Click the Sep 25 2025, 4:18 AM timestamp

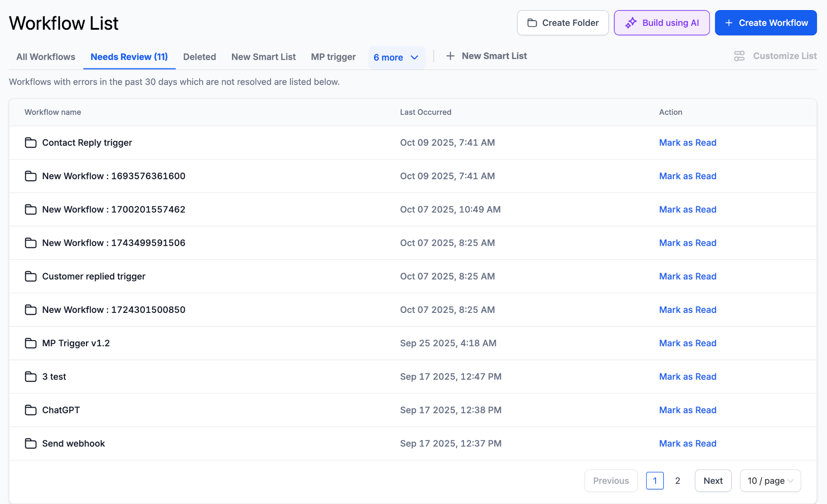click(x=448, y=343)
